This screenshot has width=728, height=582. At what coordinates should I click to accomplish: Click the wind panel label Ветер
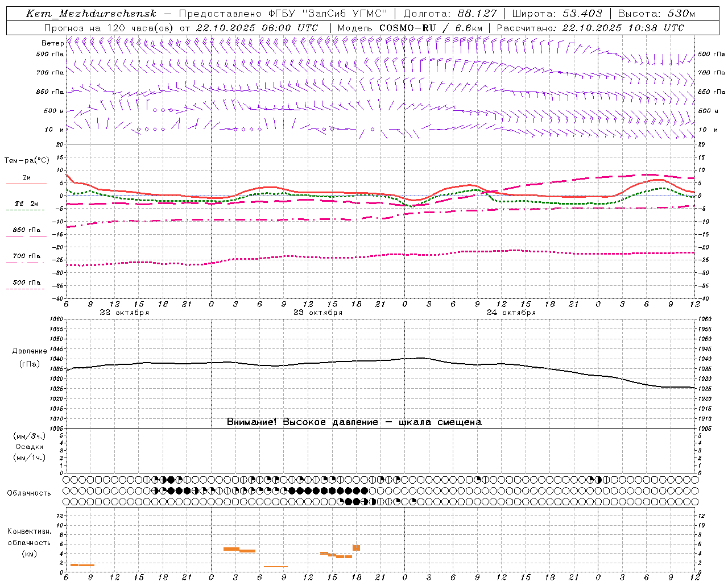52,43
